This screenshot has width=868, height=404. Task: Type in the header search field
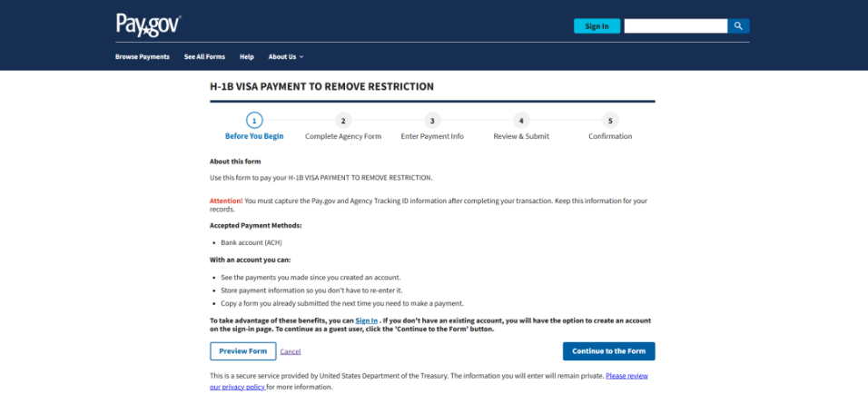tap(675, 26)
